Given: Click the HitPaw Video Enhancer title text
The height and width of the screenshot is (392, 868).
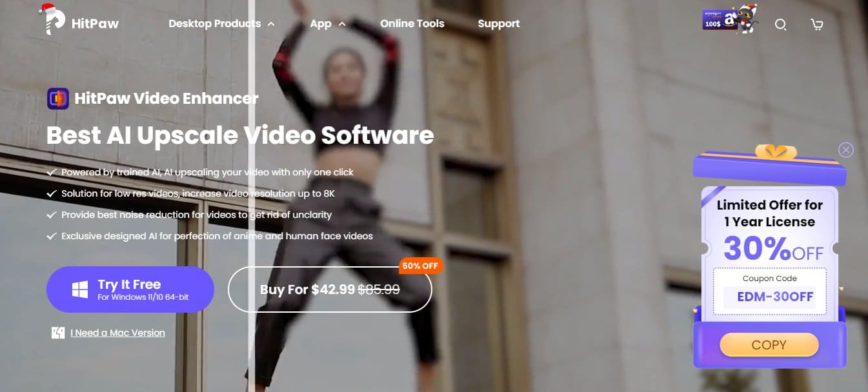Looking at the screenshot, I should point(167,99).
